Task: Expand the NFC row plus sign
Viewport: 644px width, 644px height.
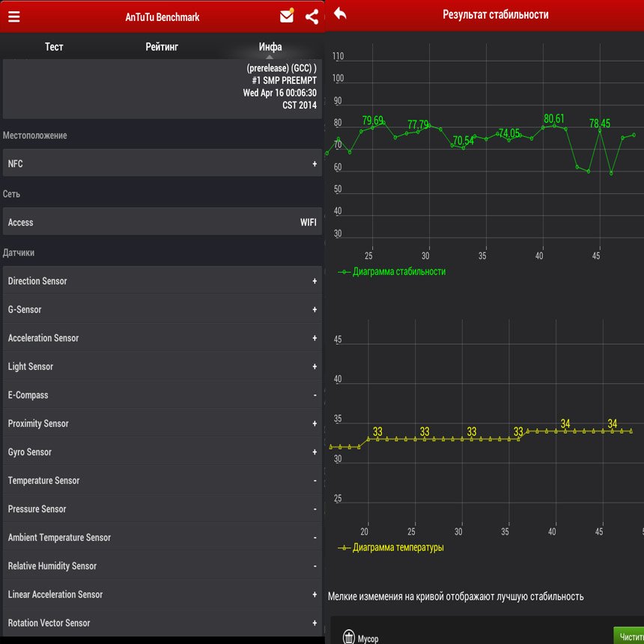Action: [x=315, y=163]
